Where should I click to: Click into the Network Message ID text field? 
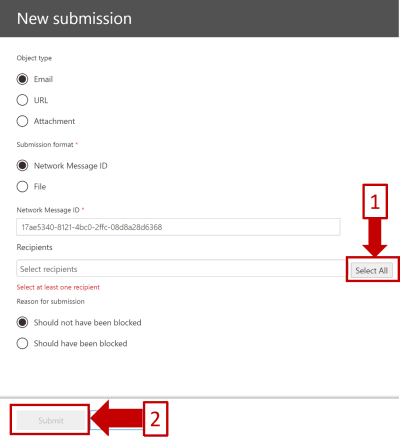(x=178, y=227)
